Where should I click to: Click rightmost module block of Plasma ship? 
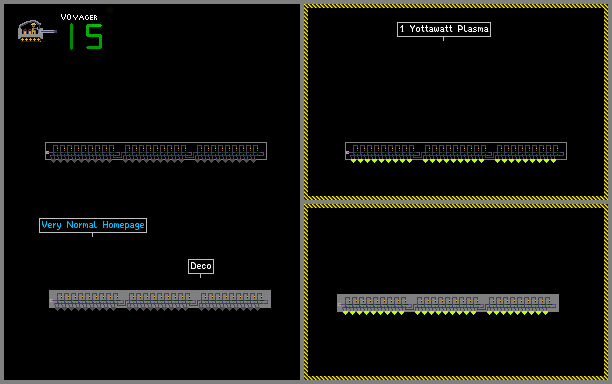(x=530, y=151)
